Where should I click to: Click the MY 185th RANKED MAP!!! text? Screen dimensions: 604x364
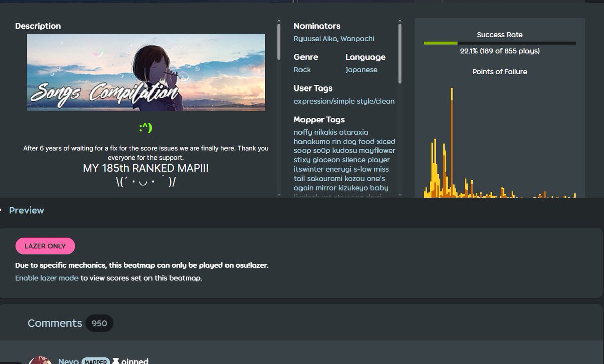click(145, 169)
